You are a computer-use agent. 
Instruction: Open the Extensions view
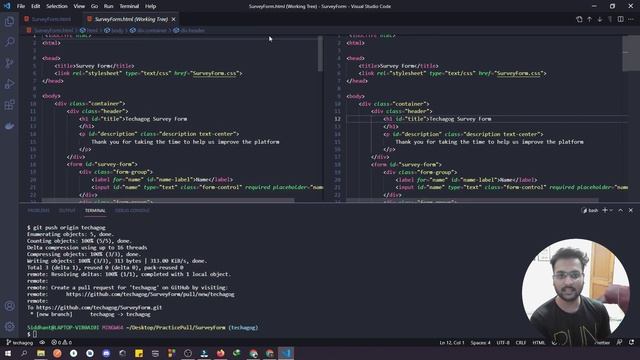pyautogui.click(x=9, y=105)
